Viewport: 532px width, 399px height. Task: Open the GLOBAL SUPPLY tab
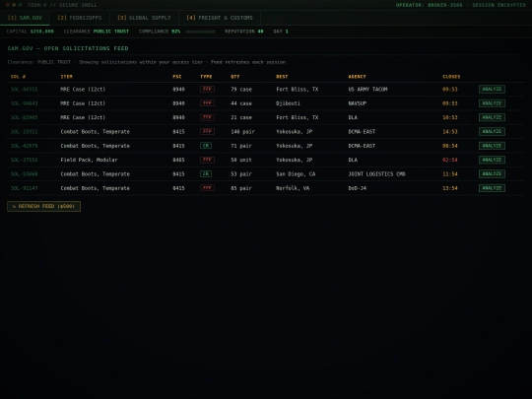click(x=144, y=18)
